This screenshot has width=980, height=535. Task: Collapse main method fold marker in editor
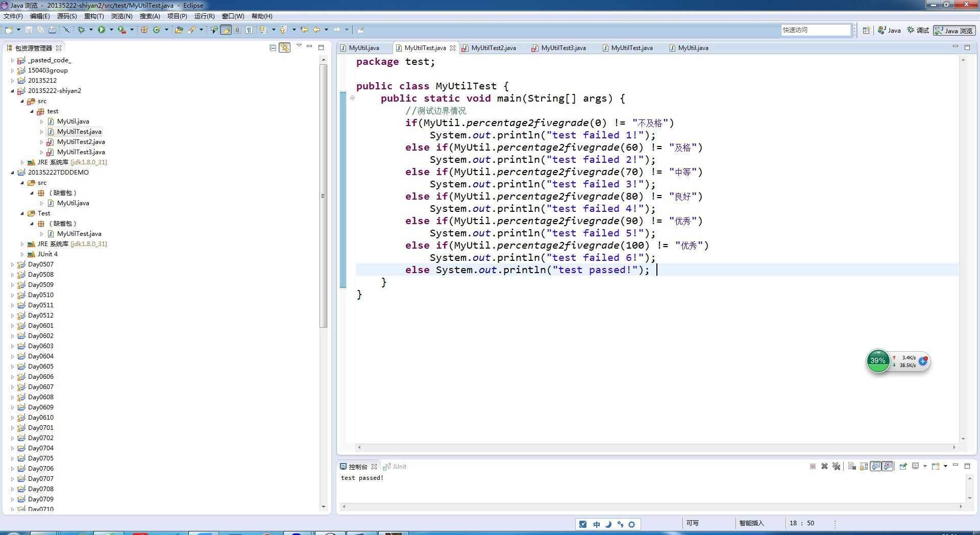click(352, 98)
